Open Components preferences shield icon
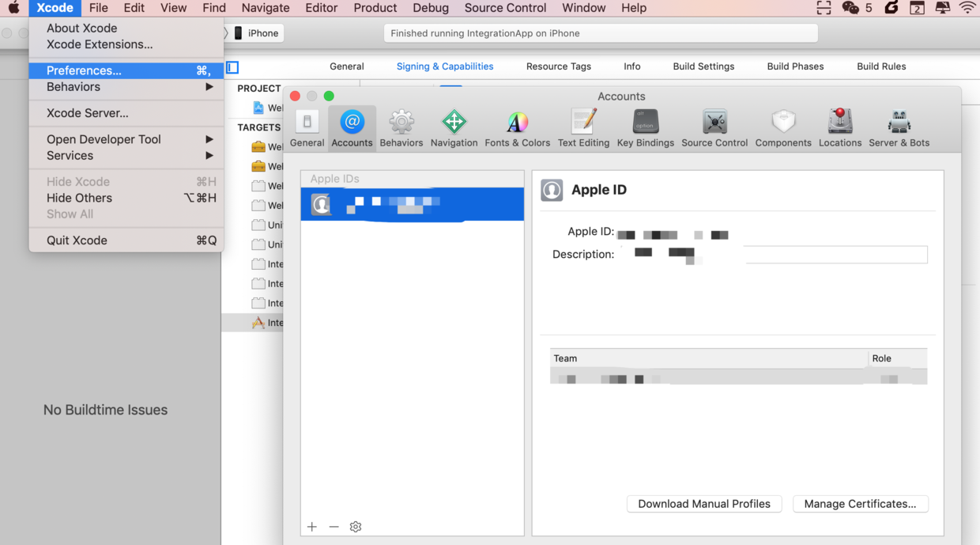The image size is (980, 545). [783, 122]
